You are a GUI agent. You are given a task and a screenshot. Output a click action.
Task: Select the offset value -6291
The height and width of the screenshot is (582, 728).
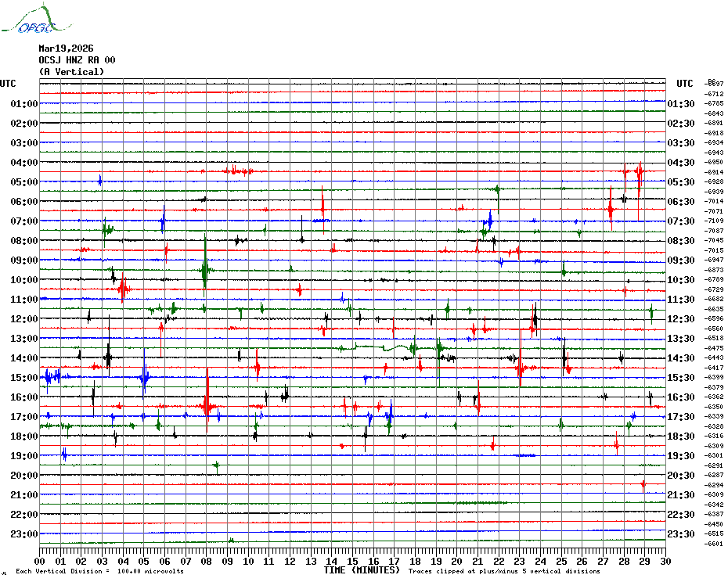point(714,465)
